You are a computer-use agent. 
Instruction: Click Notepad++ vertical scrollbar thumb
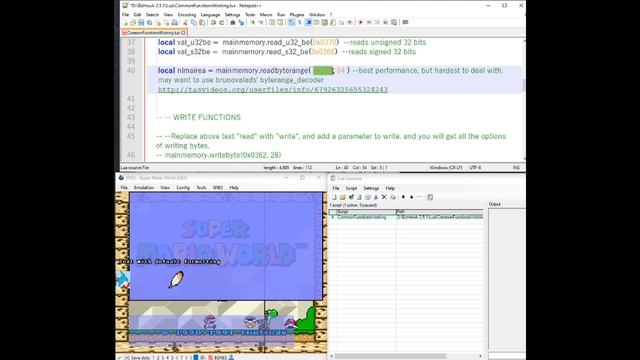tap(524, 85)
